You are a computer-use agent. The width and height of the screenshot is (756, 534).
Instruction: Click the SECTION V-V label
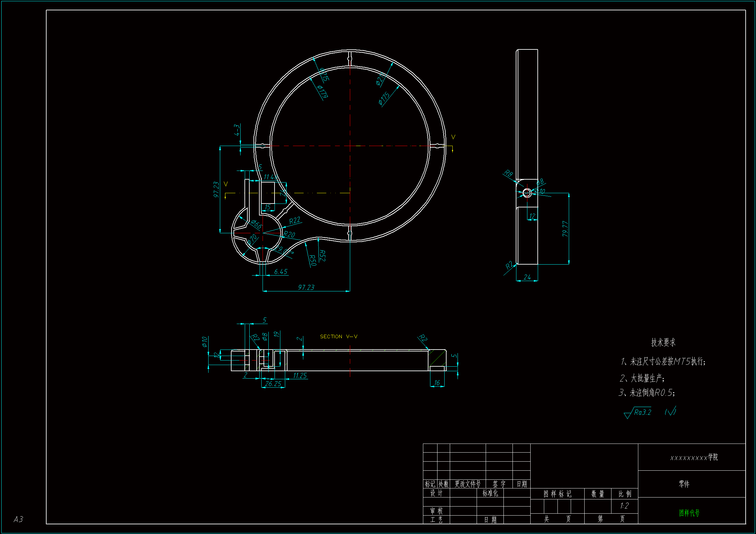click(x=339, y=337)
